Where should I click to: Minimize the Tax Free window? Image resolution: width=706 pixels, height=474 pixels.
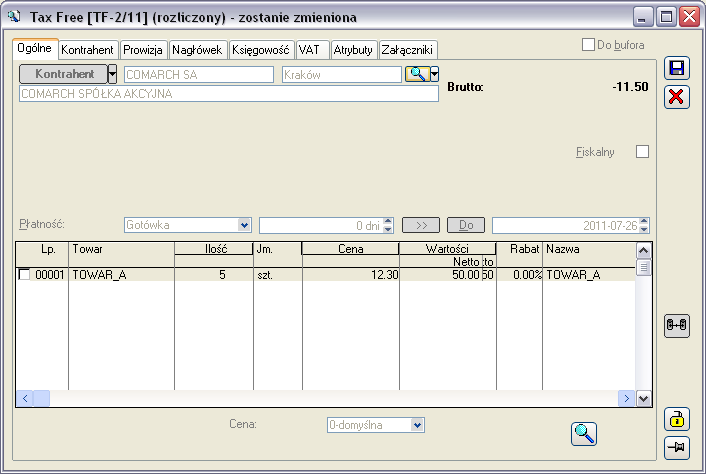pyautogui.click(x=643, y=17)
